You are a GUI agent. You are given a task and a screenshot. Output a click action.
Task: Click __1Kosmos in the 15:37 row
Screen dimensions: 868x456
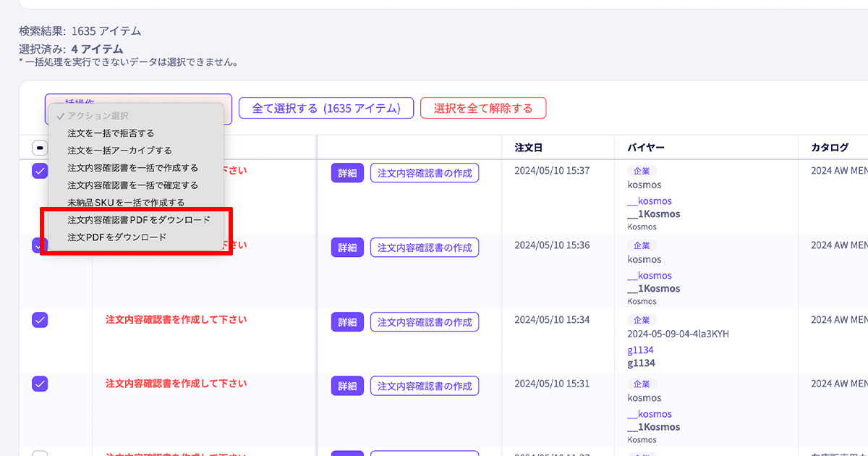(654, 214)
